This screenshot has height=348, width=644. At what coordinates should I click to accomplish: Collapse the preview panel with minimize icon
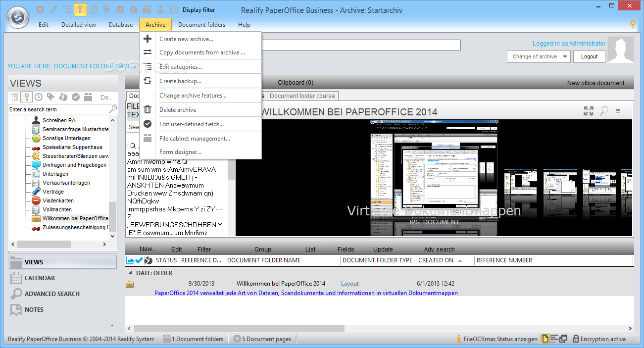[x=618, y=111]
